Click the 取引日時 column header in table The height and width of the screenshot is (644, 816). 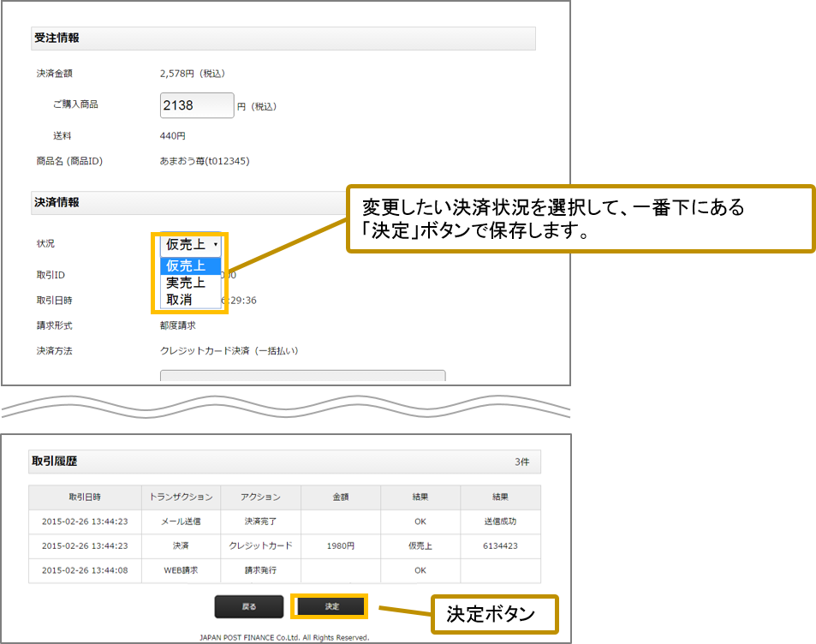tap(85, 498)
